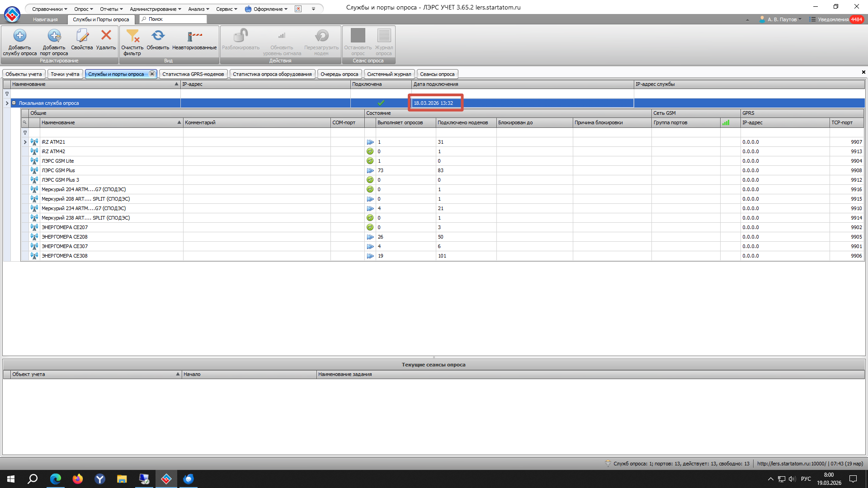868x488 pixels.
Task: Close the Службы и порты опроса tab
Action: click(152, 74)
